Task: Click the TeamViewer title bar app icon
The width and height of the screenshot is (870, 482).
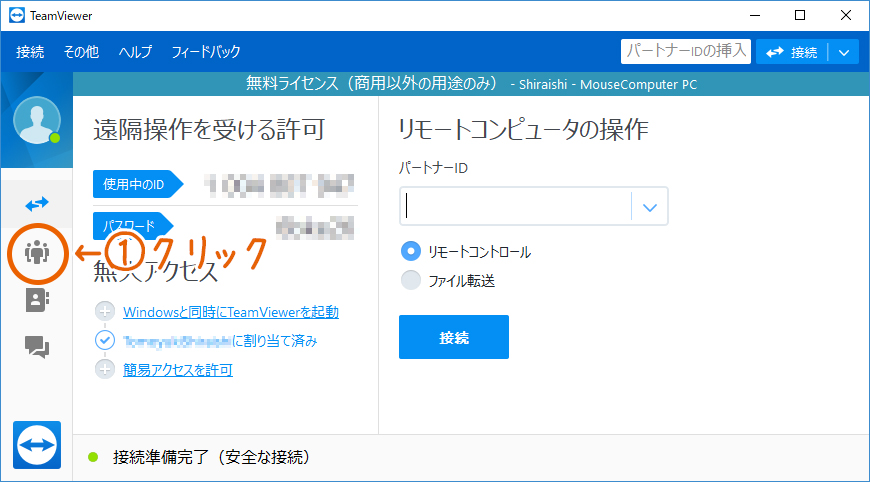Action: click(x=17, y=16)
